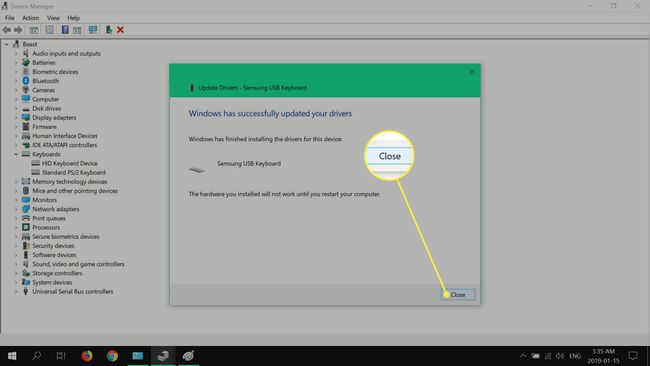The width and height of the screenshot is (650, 366).
Task: Open the Action Center notifications icon
Action: tap(633, 356)
